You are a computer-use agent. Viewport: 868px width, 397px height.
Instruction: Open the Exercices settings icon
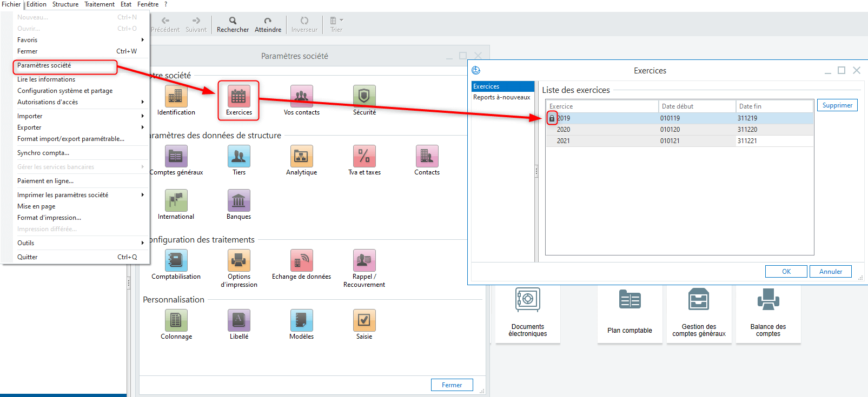238,97
